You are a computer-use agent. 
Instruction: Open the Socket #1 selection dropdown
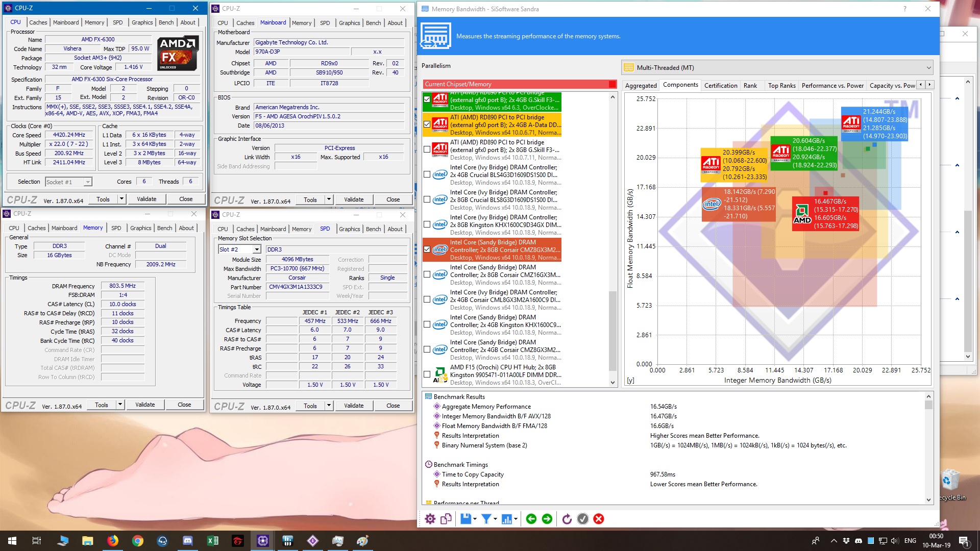pos(88,182)
